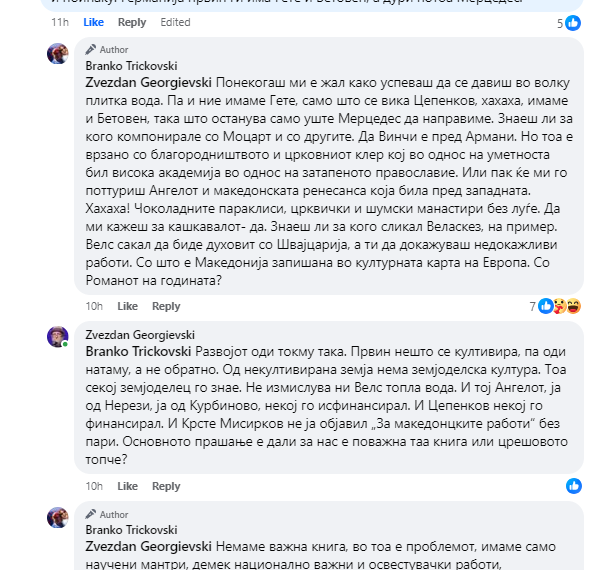Reply to the top comment
This screenshot has width=607, height=570.
pos(132,22)
